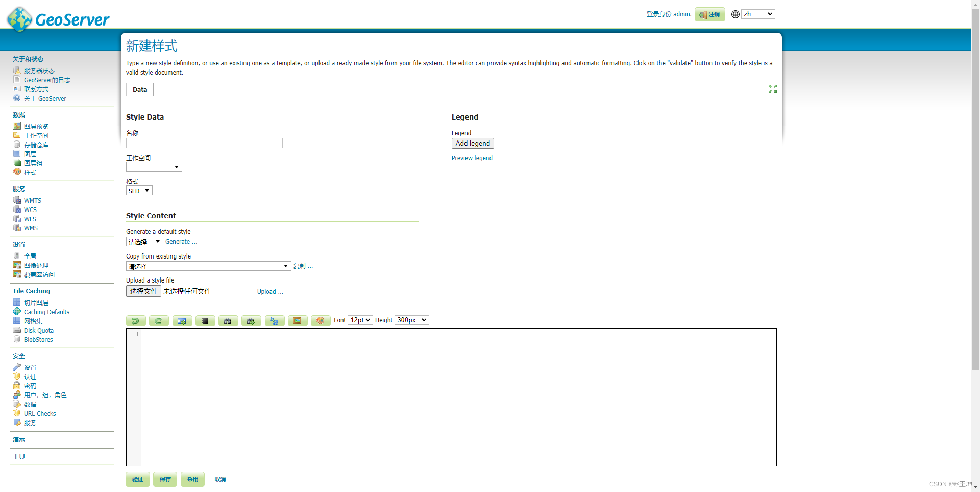
Task: Expand the 演示 demos menu section
Action: tap(19, 440)
